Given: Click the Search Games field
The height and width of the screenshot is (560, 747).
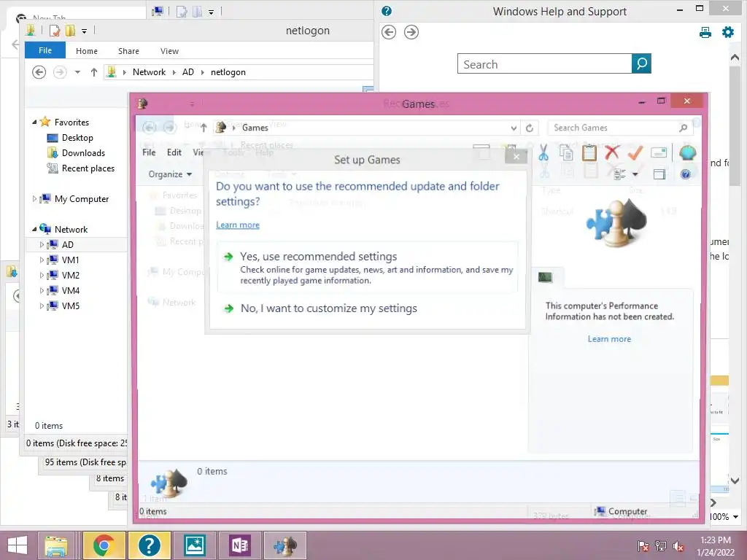Looking at the screenshot, I should click(x=614, y=128).
